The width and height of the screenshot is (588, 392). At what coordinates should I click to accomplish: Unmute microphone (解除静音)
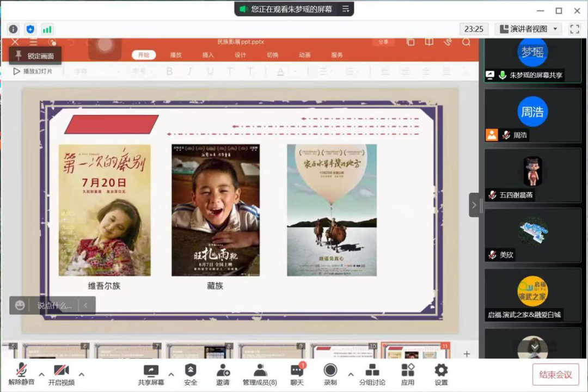tap(22, 375)
